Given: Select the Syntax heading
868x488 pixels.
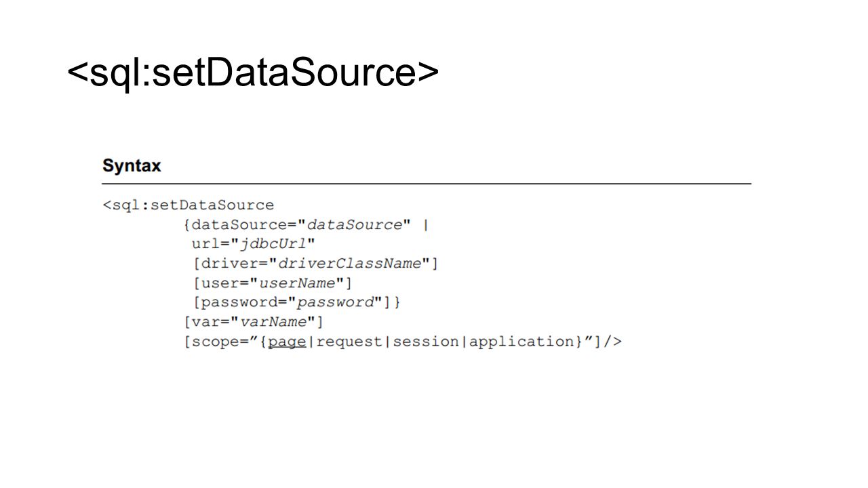Looking at the screenshot, I should [132, 166].
